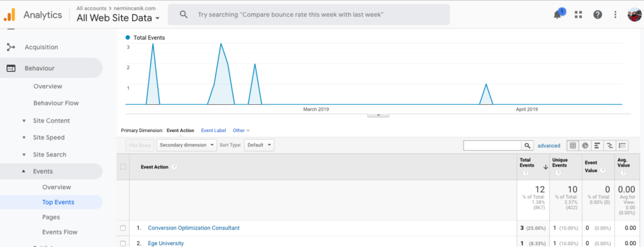
Task: Click the Total Events help icon
Action: coord(525,173)
